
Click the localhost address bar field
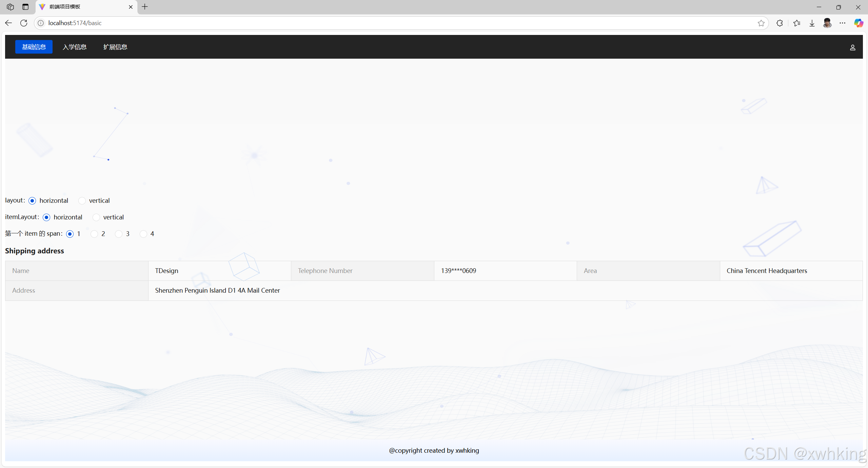[x=373, y=23]
